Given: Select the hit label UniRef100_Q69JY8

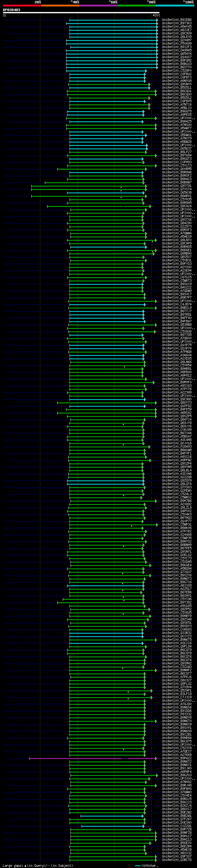Looking at the screenshot, I should (177, 423).
